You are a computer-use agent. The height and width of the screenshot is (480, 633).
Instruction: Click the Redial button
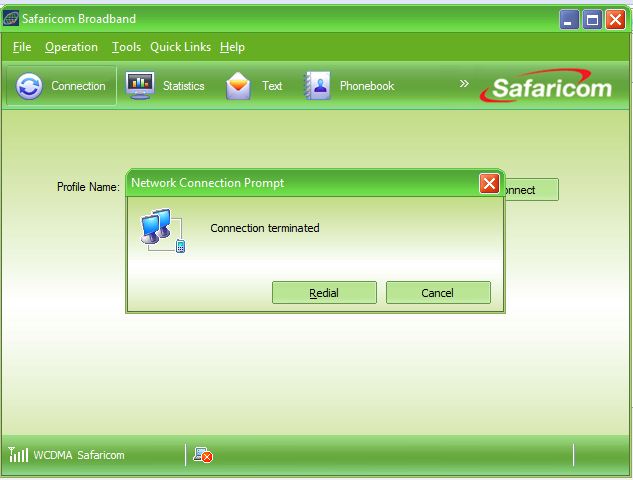[x=324, y=293]
